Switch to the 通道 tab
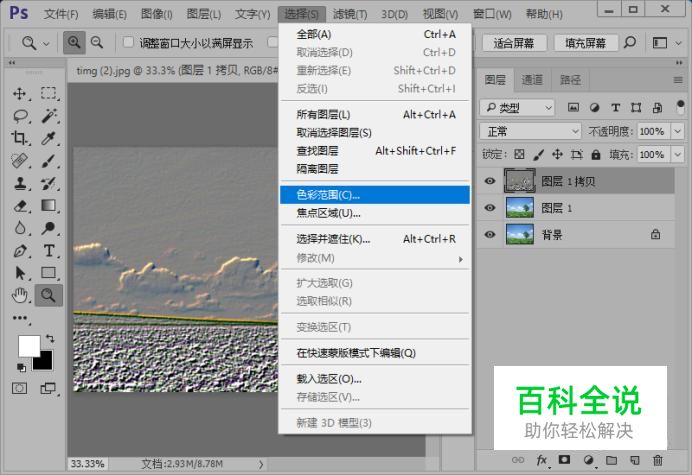 [x=533, y=80]
